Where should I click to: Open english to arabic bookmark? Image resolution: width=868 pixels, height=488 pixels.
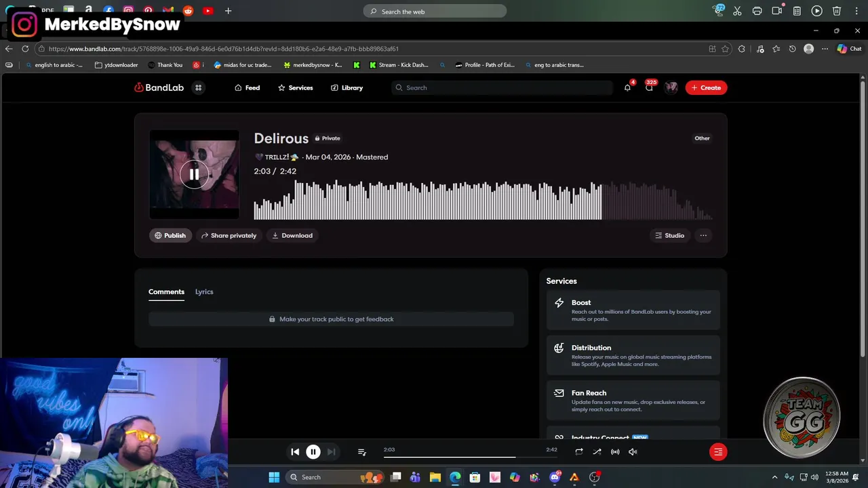click(x=54, y=65)
